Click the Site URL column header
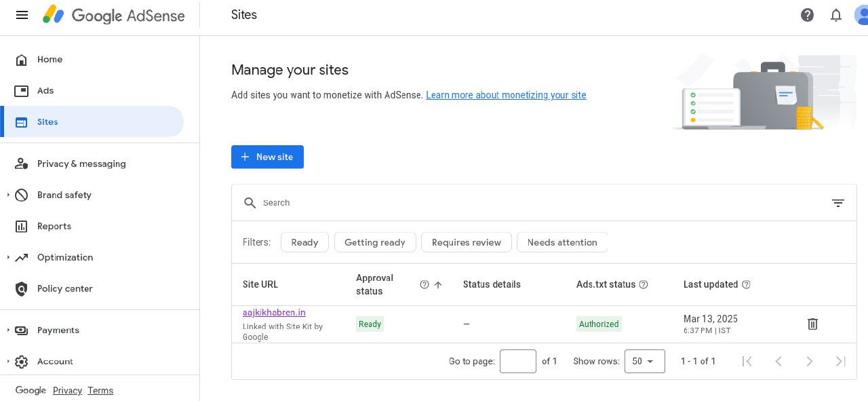 pyautogui.click(x=260, y=285)
